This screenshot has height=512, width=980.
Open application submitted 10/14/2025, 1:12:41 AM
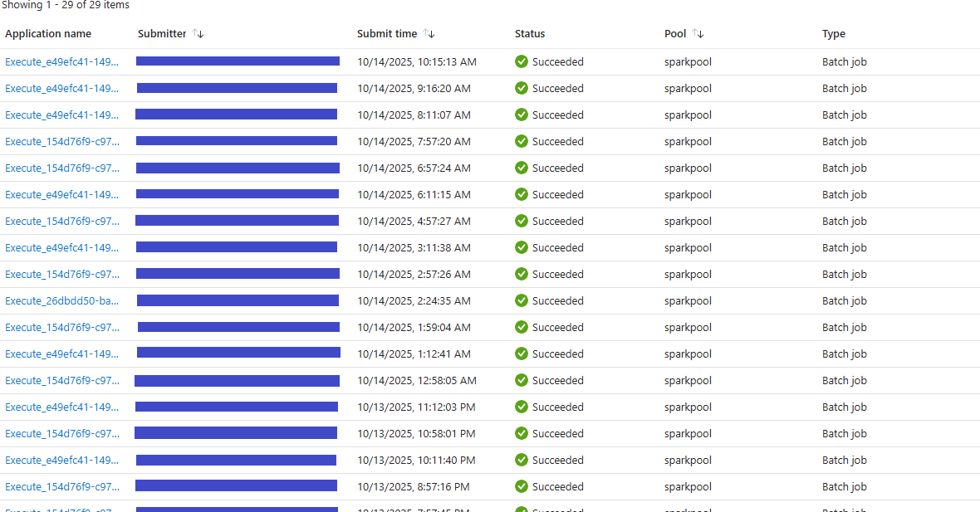coord(62,354)
